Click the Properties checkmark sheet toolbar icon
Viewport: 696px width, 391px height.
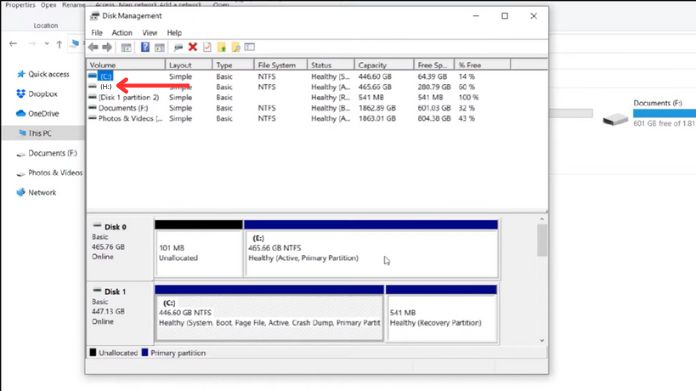207,47
